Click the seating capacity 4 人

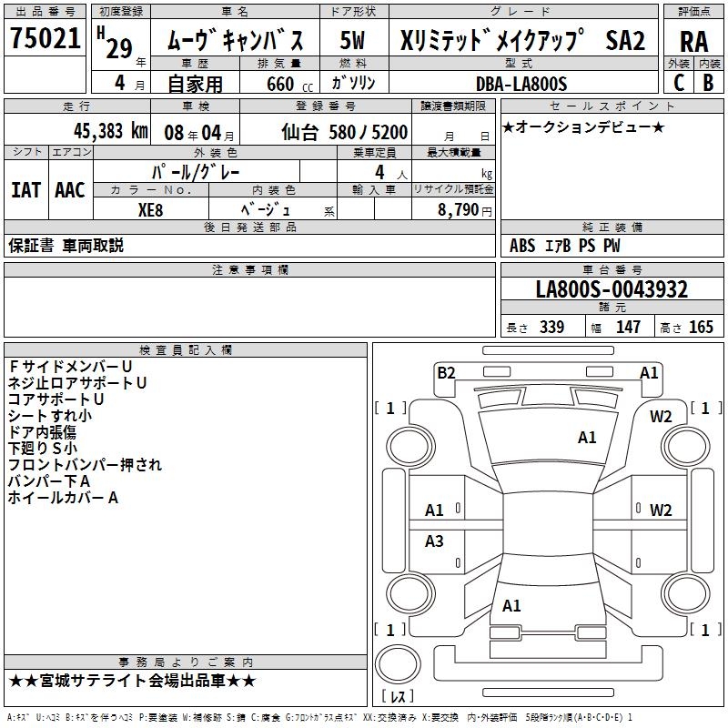click(x=390, y=173)
